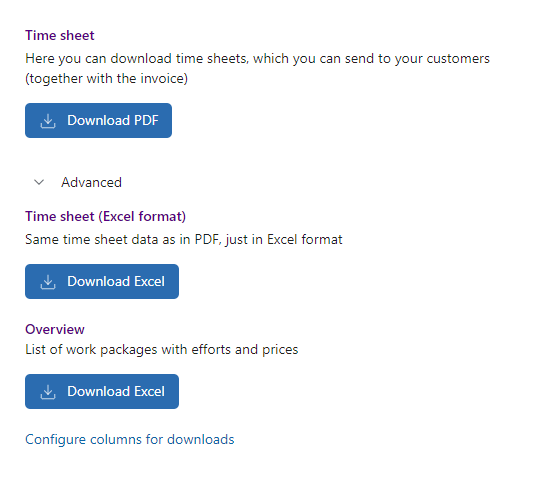550x478 pixels.
Task: Click the word 'Configure' at the start of the bottom link
Action: coord(55,440)
